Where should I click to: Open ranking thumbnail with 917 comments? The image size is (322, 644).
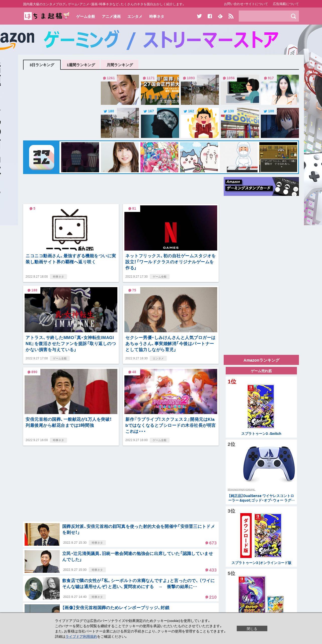280,90
